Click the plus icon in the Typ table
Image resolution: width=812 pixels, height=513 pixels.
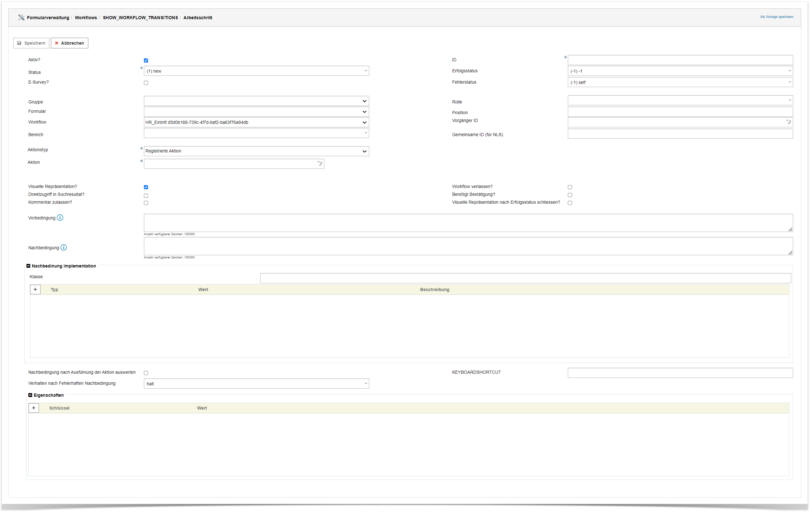(36, 290)
